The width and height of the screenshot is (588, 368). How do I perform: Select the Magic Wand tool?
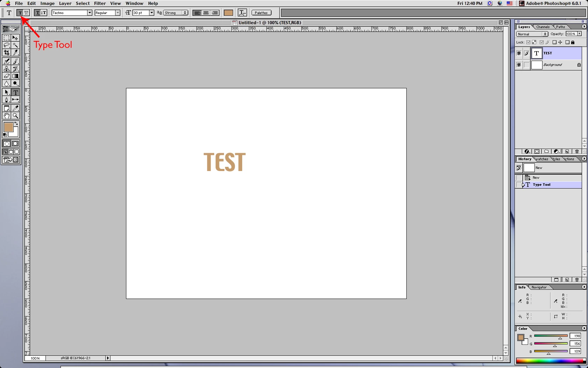[x=15, y=45]
